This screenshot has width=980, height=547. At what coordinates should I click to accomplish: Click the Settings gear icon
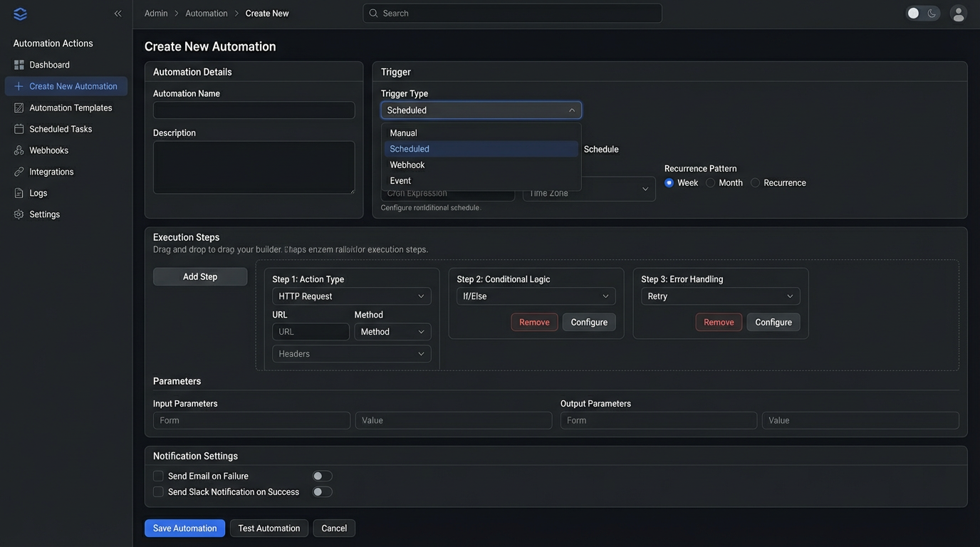pos(19,214)
